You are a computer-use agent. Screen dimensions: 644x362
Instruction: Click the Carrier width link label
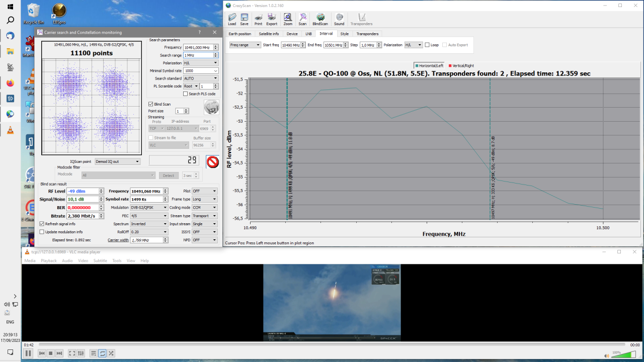pos(118,240)
